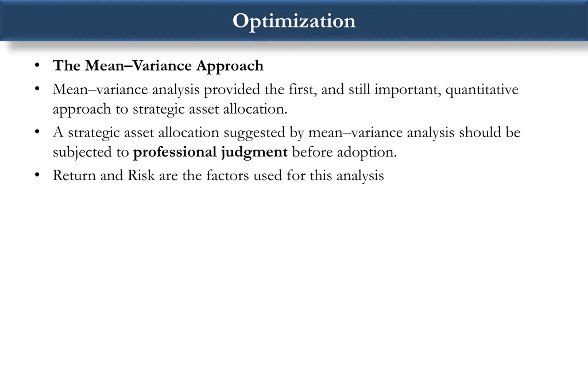This screenshot has width=588, height=367.
Task: Click the bullet before Mean–variance analysis provided
Action: click(x=37, y=89)
